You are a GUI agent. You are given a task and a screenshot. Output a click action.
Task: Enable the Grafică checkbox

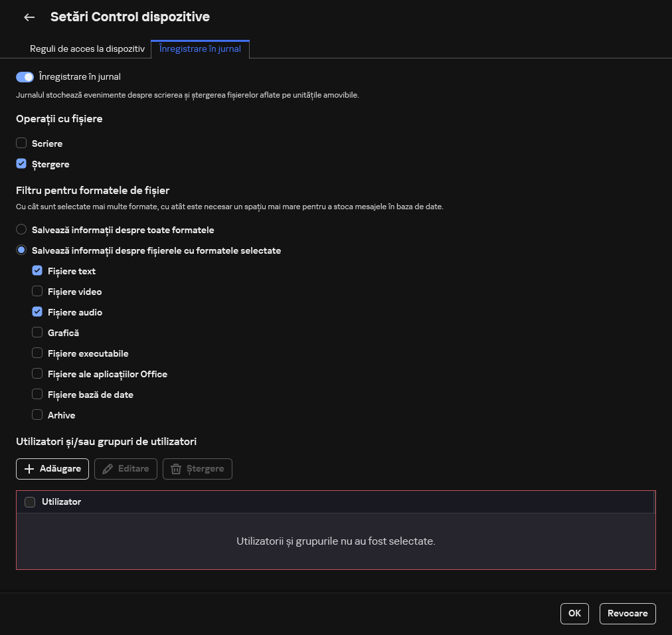tap(37, 333)
